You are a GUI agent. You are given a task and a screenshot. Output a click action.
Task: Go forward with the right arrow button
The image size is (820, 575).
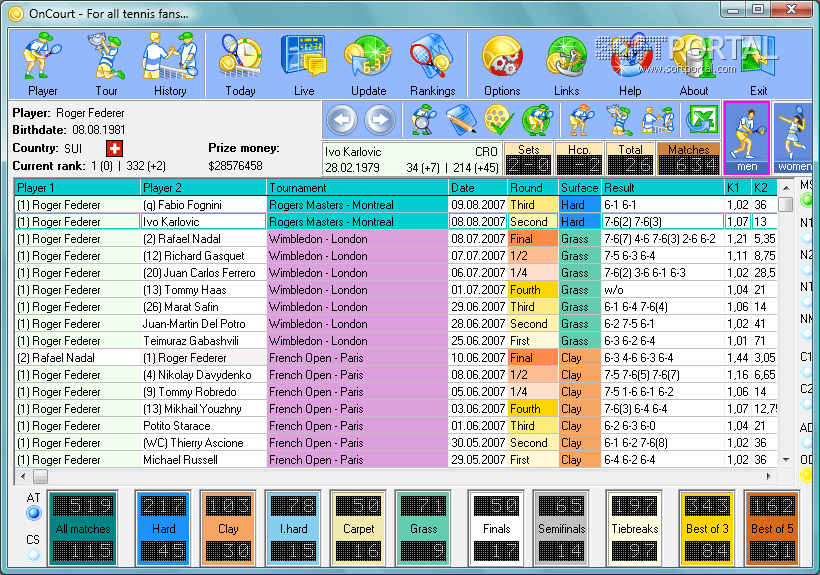[x=380, y=120]
